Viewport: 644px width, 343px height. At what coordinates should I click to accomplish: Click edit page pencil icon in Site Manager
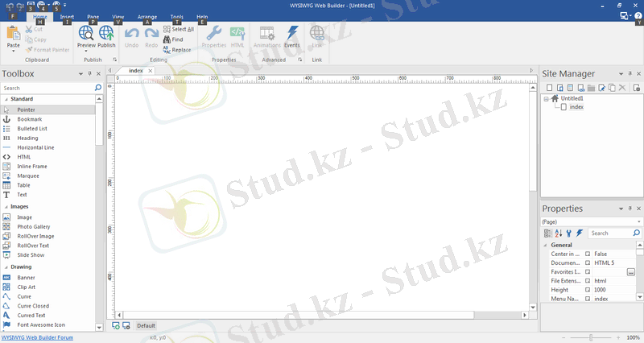(x=601, y=88)
